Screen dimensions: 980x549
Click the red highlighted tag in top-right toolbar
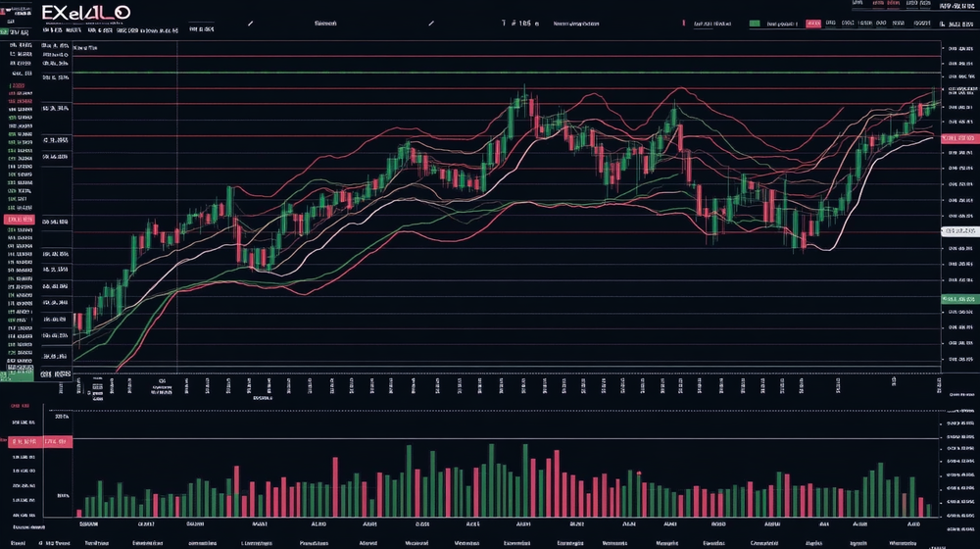[812, 22]
